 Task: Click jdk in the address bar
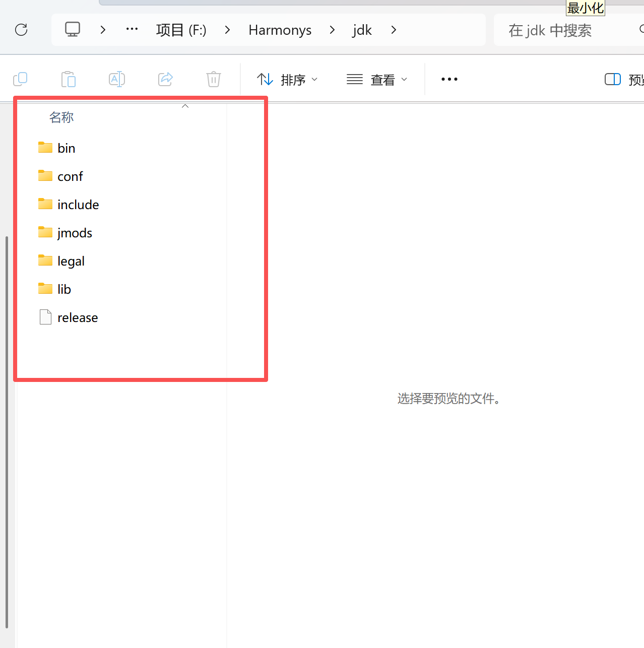pos(362,30)
